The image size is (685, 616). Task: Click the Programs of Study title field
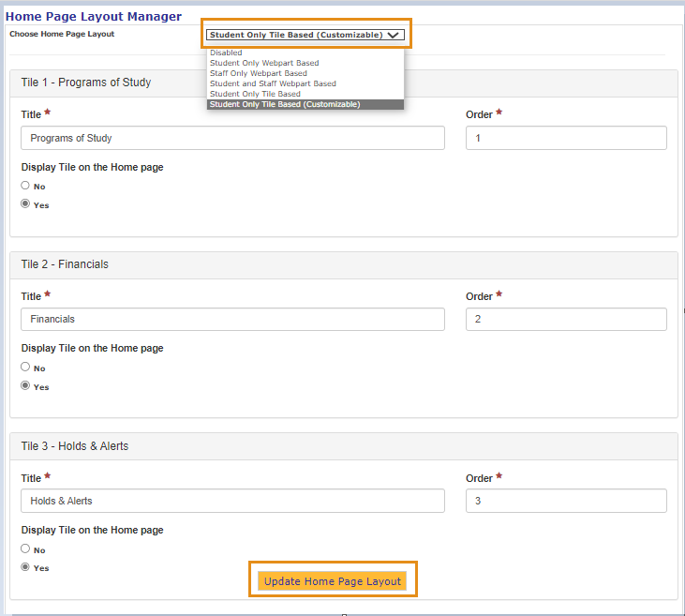tap(232, 138)
